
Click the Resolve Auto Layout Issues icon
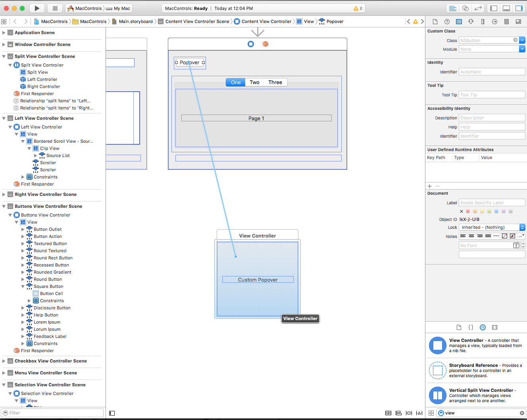[x=419, y=413]
